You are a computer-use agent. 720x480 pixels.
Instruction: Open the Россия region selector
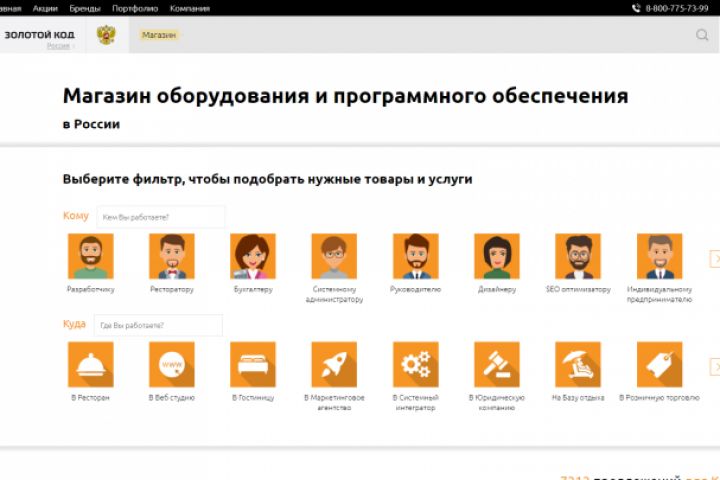[58, 46]
